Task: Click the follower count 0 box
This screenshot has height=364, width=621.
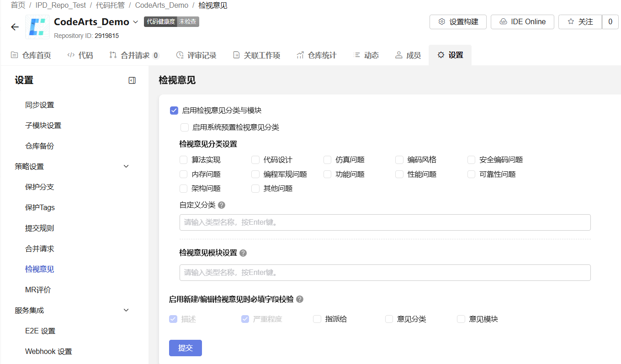Action: (x=610, y=22)
